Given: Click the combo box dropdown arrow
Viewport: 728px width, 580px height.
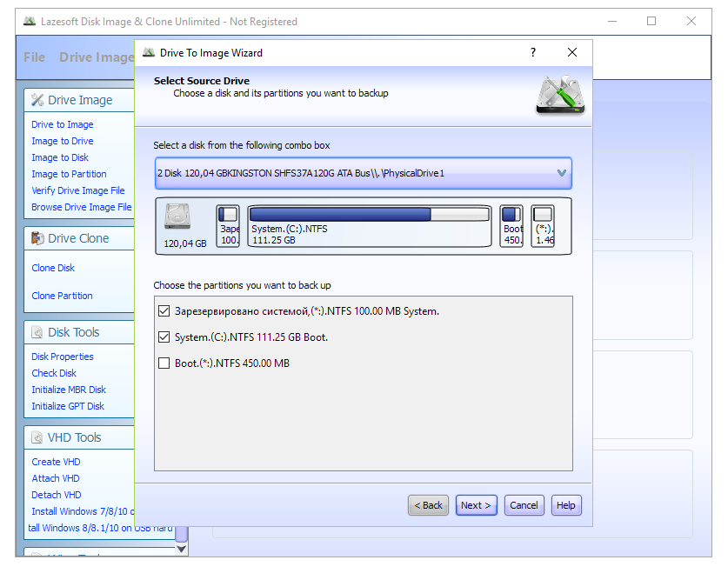Looking at the screenshot, I should click(561, 173).
